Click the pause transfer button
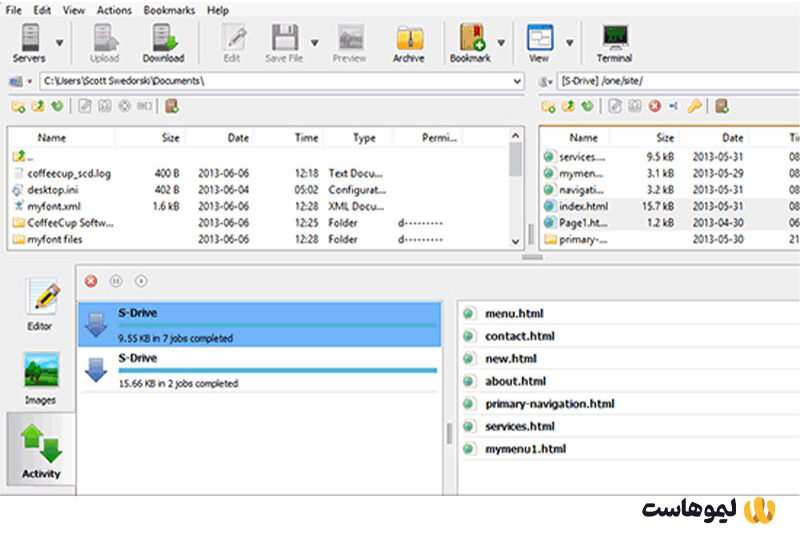 pyautogui.click(x=116, y=281)
